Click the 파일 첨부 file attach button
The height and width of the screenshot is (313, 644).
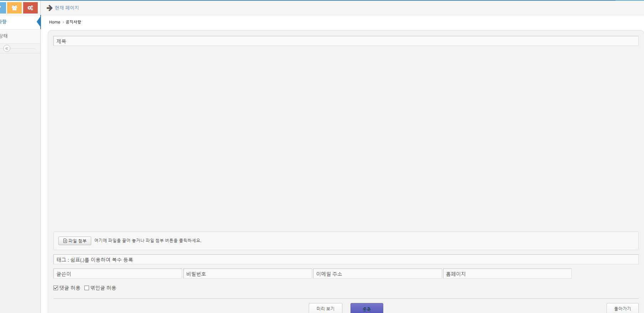pyautogui.click(x=75, y=241)
